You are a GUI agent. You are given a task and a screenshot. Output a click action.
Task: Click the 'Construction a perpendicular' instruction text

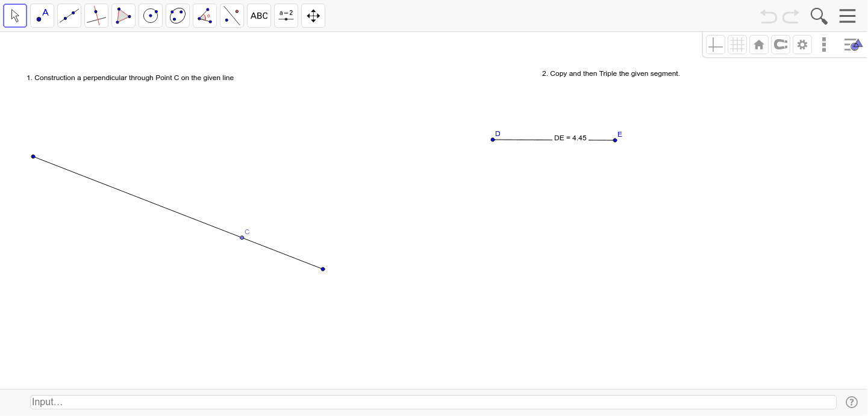pyautogui.click(x=130, y=78)
